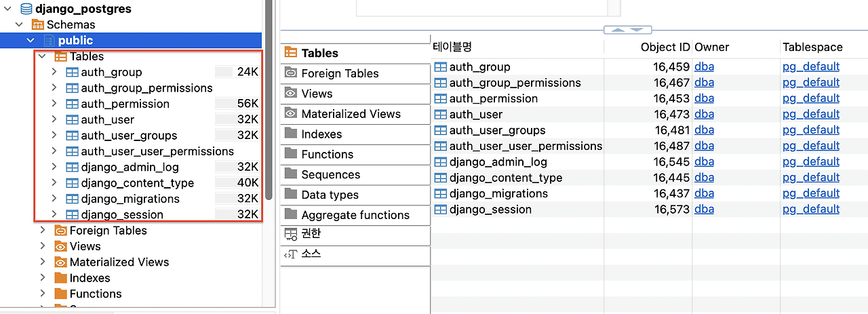
Task: Open pg_default tablespace link for django_migrations
Action: click(x=811, y=193)
